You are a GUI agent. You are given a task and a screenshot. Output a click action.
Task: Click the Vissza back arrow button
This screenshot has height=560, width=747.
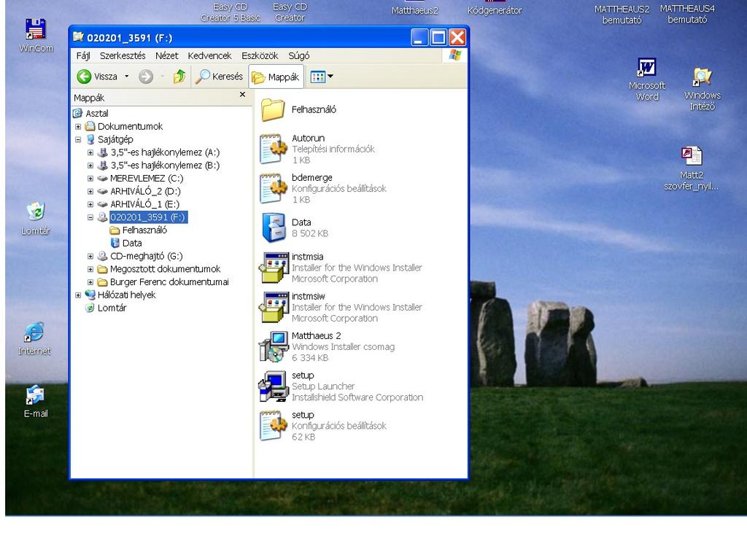coord(98,76)
